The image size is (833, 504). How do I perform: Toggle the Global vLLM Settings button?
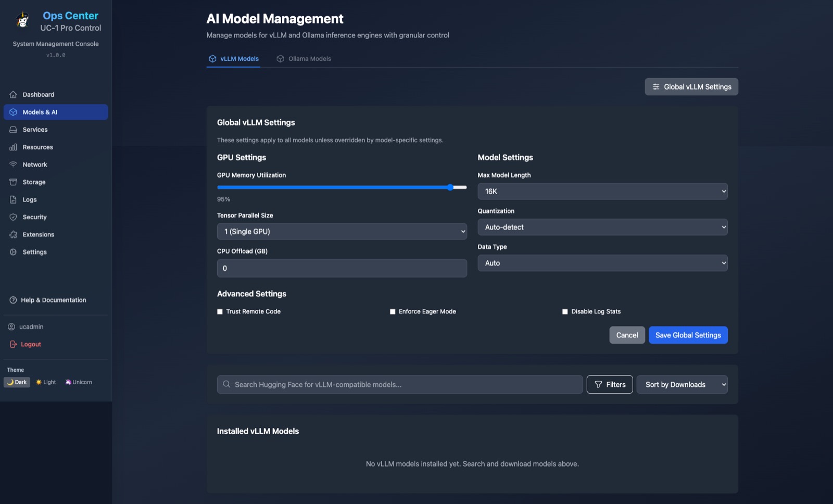point(691,87)
